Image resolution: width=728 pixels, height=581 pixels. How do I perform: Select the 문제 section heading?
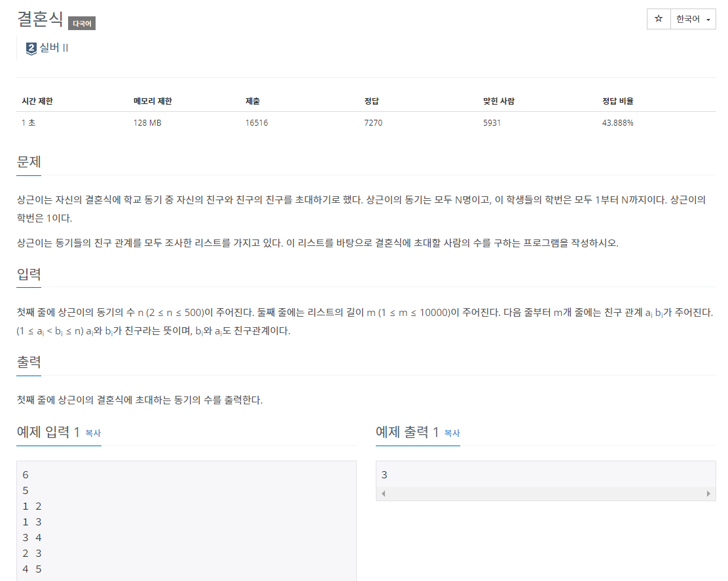coord(29,162)
